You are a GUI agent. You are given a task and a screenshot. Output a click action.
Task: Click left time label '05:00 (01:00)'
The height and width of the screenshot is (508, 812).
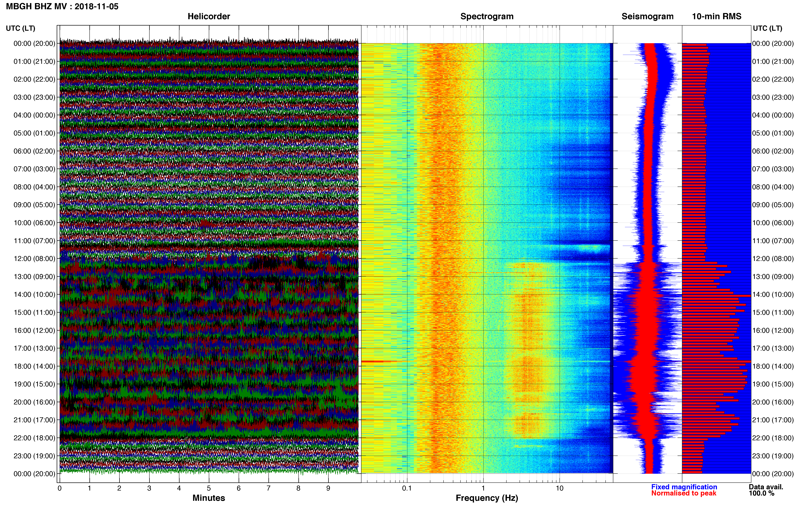(x=34, y=133)
